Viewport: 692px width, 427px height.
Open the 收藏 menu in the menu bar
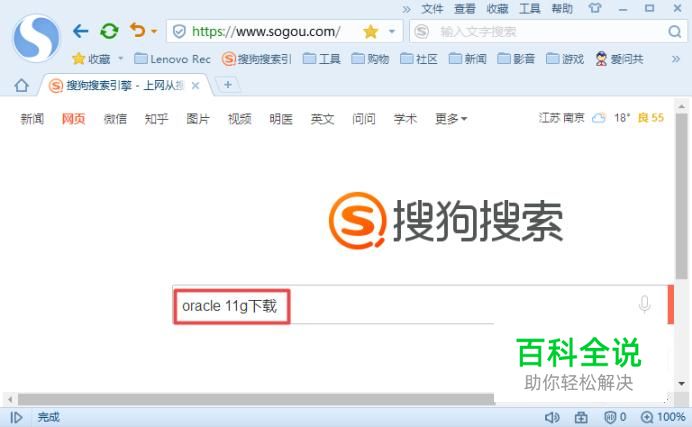(497, 8)
